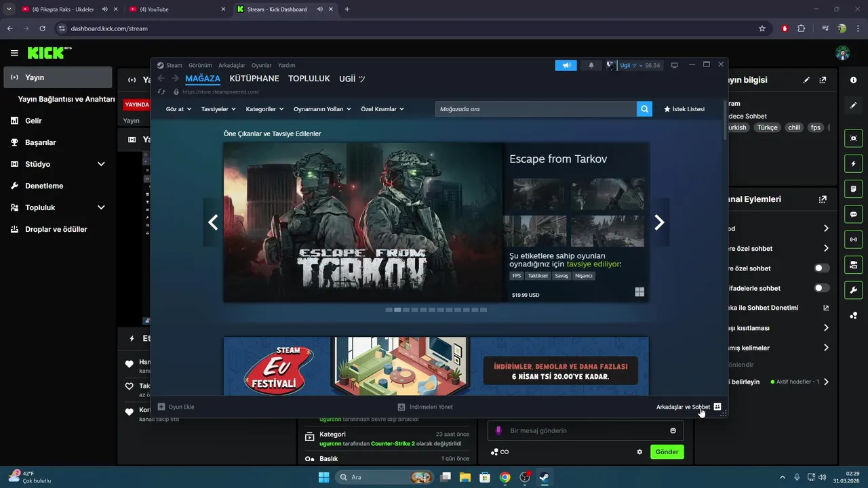Open wrench tools icon in right rail
The height and width of the screenshot is (488, 868).
(853, 290)
